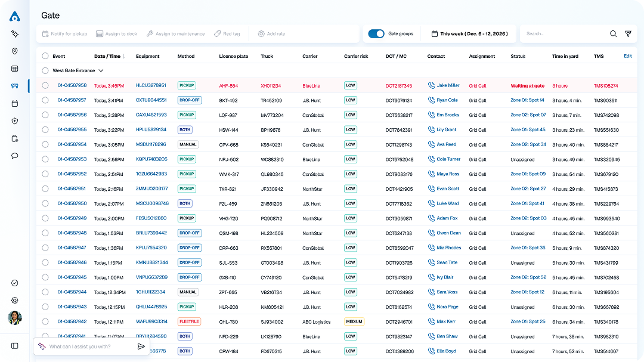The image size is (644, 362).
Task: Open the location pin sidebar icon
Action: point(15,51)
